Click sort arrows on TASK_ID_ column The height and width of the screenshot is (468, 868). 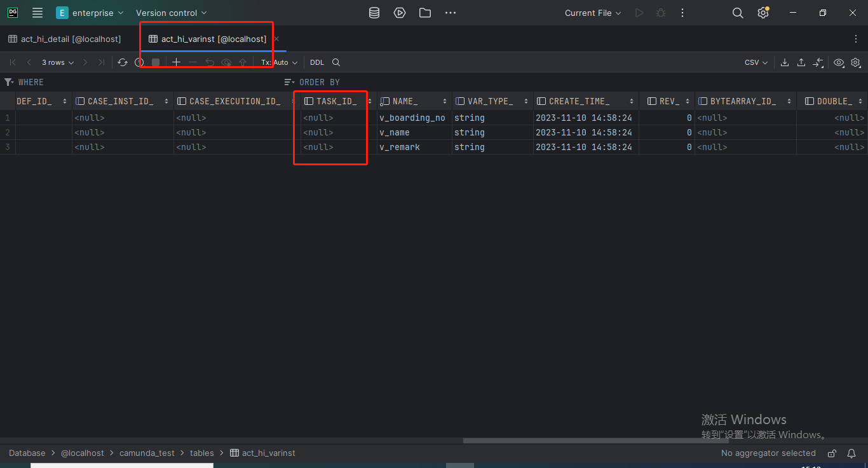[x=370, y=101]
